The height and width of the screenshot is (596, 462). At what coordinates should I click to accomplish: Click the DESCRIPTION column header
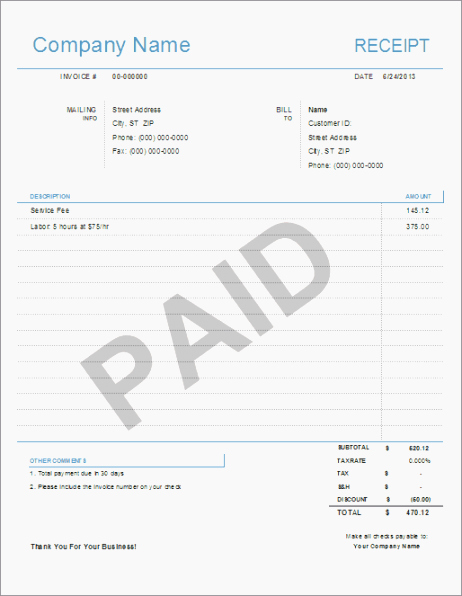point(50,197)
